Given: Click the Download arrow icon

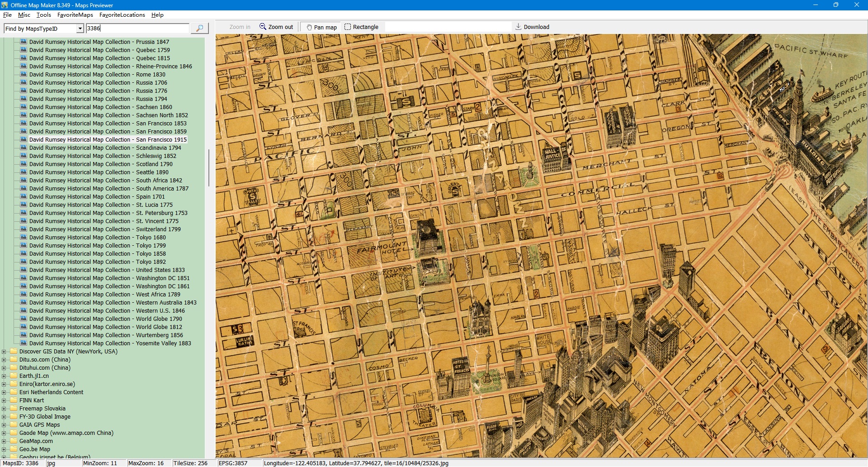Looking at the screenshot, I should pos(519,27).
